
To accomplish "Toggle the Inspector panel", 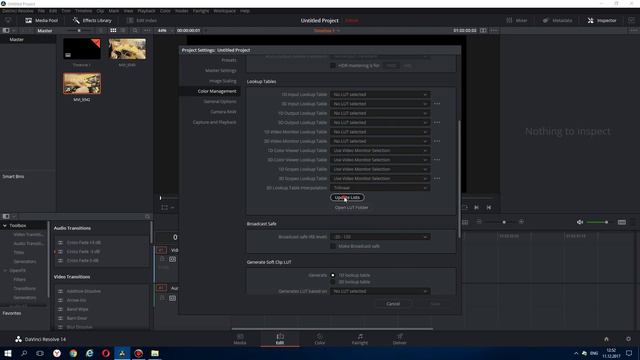I will (x=602, y=20).
